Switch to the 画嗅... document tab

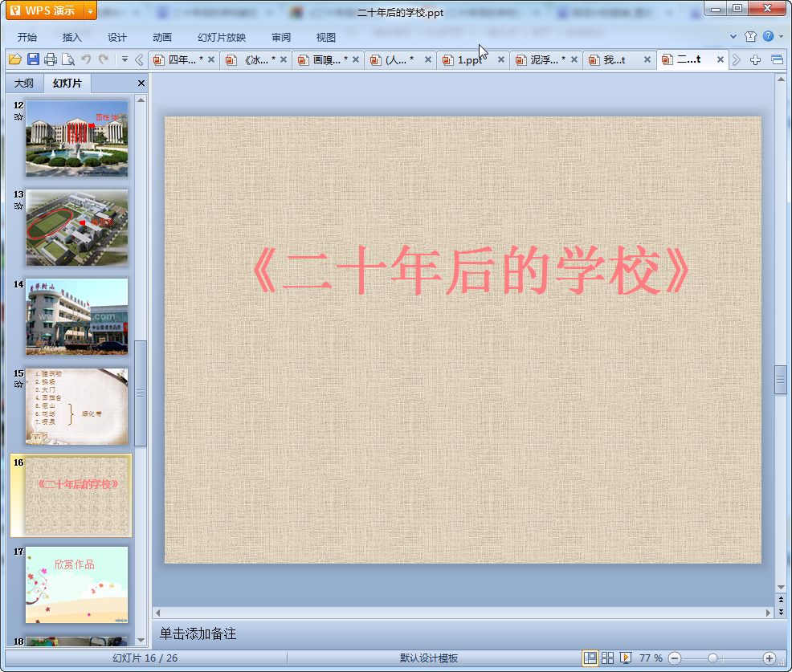point(325,60)
